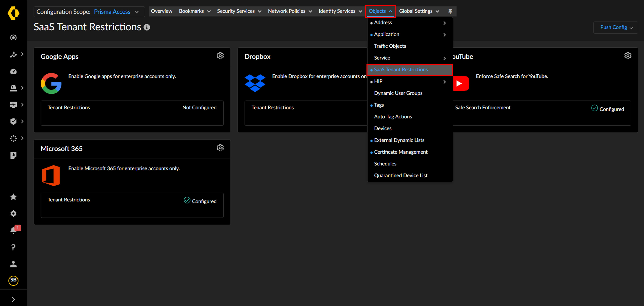644x306 pixels.
Task: Expand the HIP submenu
Action: pyautogui.click(x=410, y=82)
